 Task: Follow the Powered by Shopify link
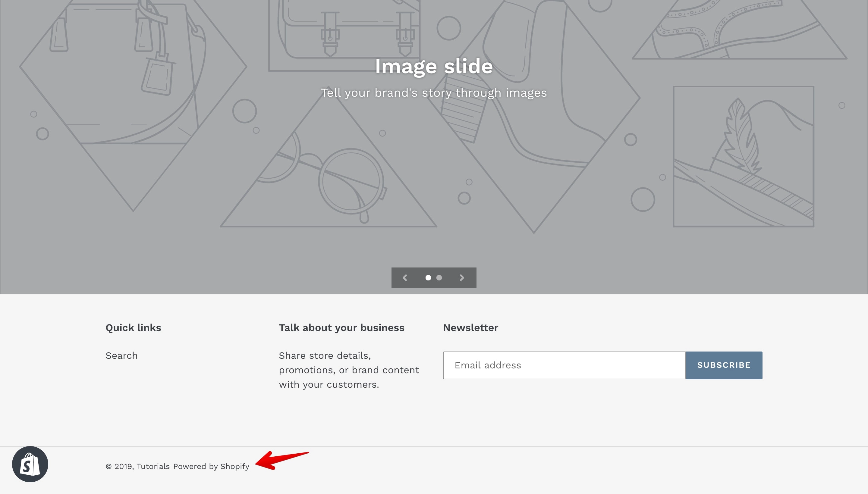pos(211,467)
